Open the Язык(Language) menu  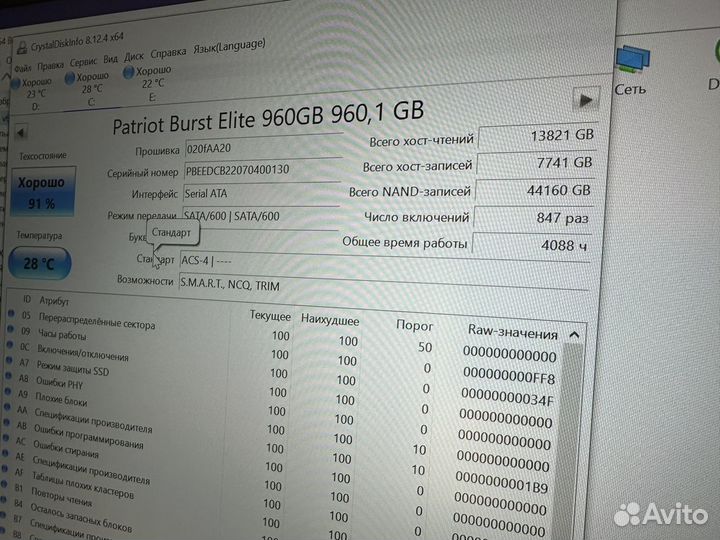point(229,46)
